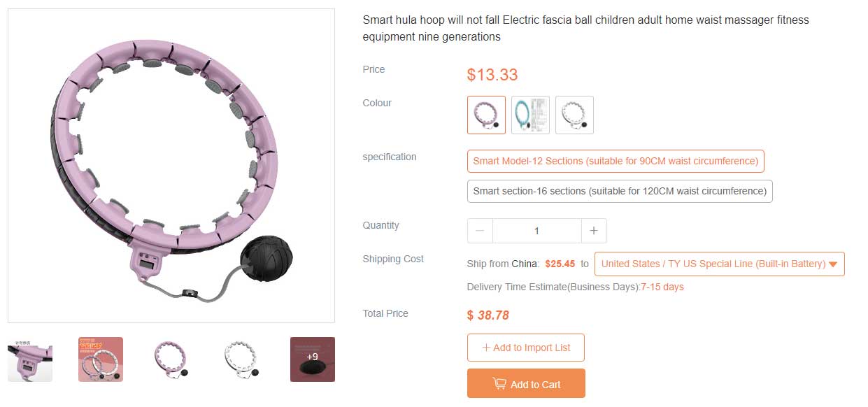
Task: Expand the shipping method dropdown arrow
Action: pyautogui.click(x=832, y=264)
